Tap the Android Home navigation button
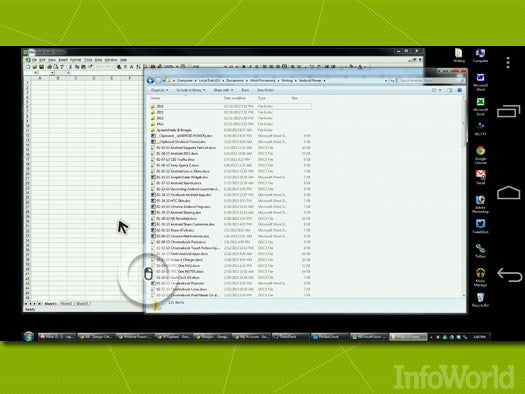 508,192
